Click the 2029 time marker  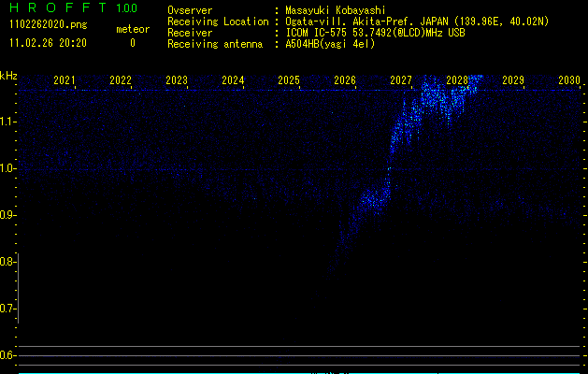(513, 80)
